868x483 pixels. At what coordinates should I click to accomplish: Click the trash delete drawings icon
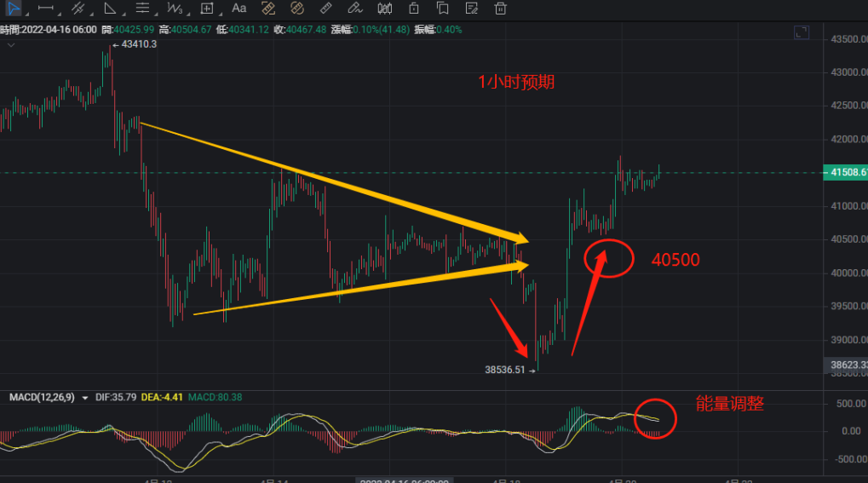pyautogui.click(x=500, y=9)
